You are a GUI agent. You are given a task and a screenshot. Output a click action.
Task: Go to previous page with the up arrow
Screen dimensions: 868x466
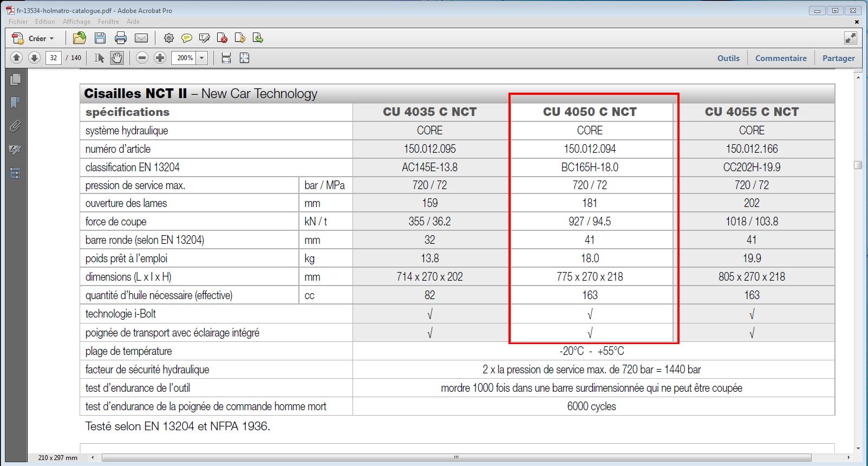(x=16, y=57)
